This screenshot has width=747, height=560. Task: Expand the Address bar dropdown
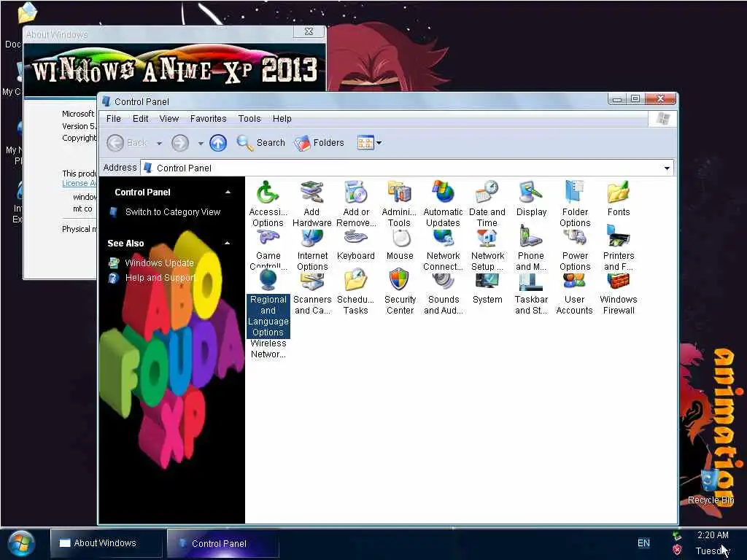(x=667, y=168)
